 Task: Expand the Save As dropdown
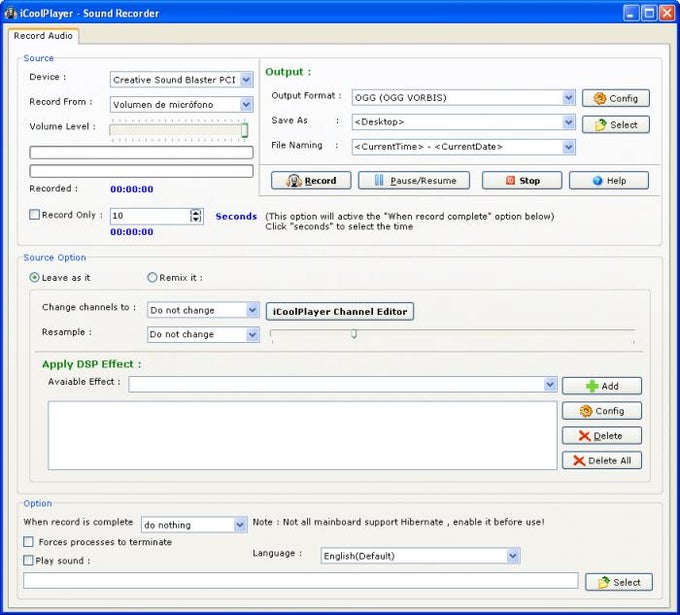(x=569, y=122)
